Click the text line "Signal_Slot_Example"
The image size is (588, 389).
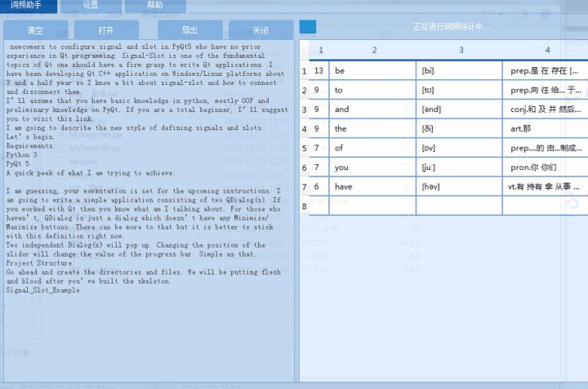42,290
